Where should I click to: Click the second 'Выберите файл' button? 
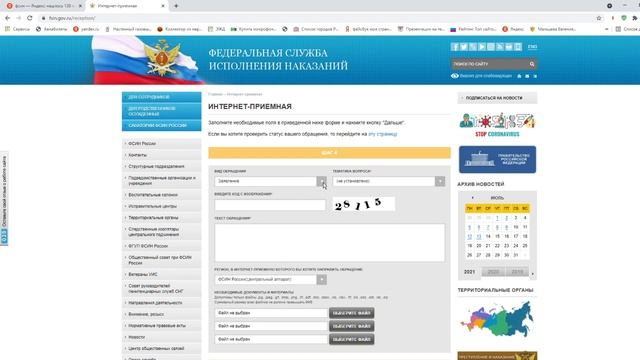[x=351, y=326]
